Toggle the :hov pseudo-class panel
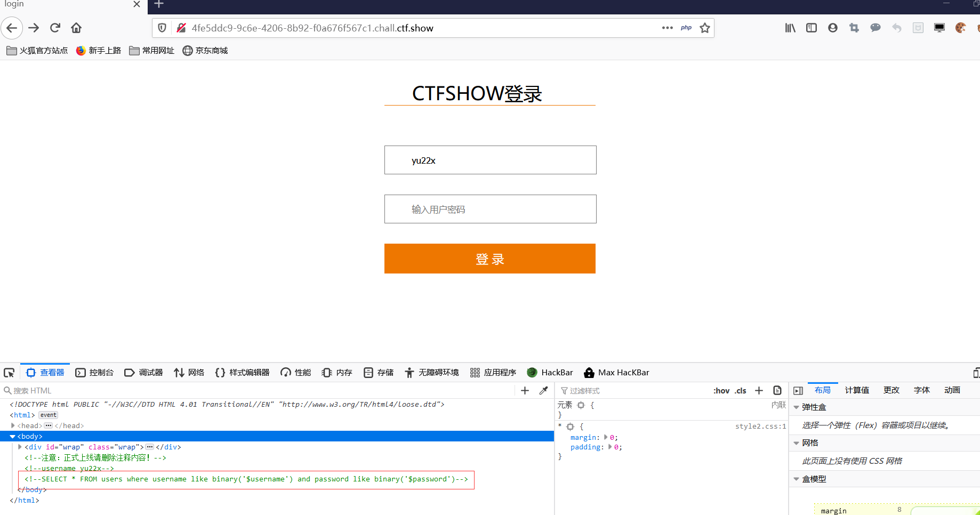The height and width of the screenshot is (515, 980). pyautogui.click(x=721, y=391)
